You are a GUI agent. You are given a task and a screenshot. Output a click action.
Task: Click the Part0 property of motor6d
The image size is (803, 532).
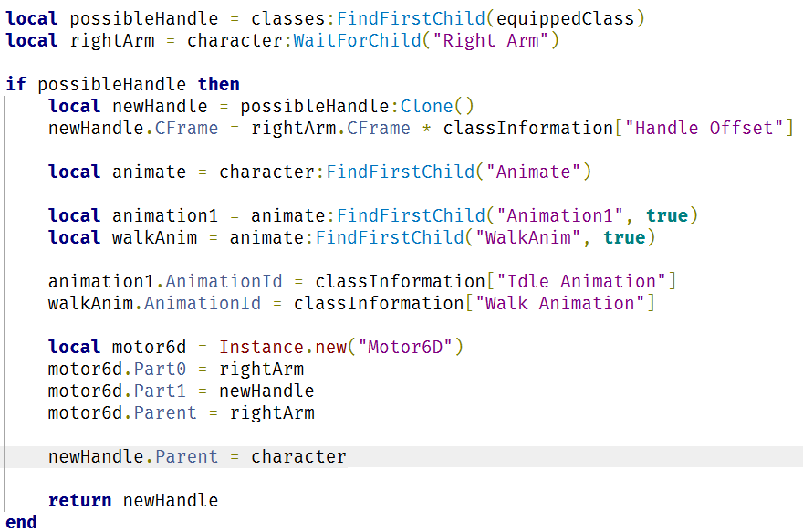coord(160,370)
